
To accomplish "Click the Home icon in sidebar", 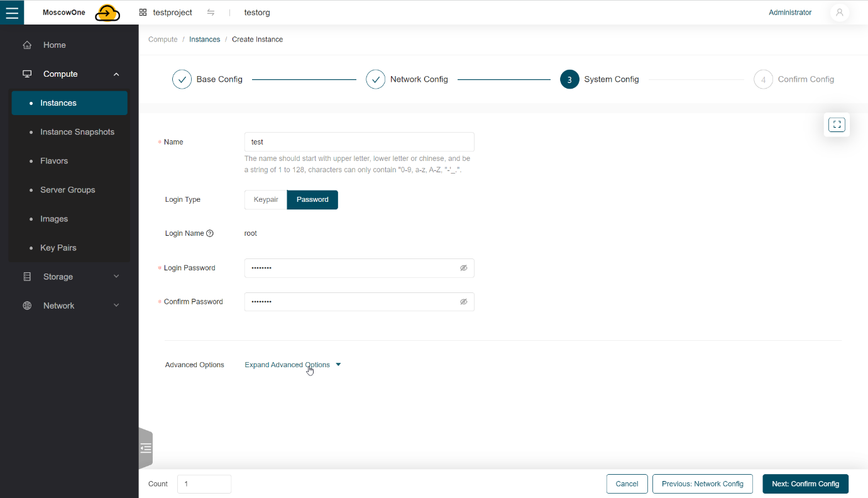I will pos(27,45).
